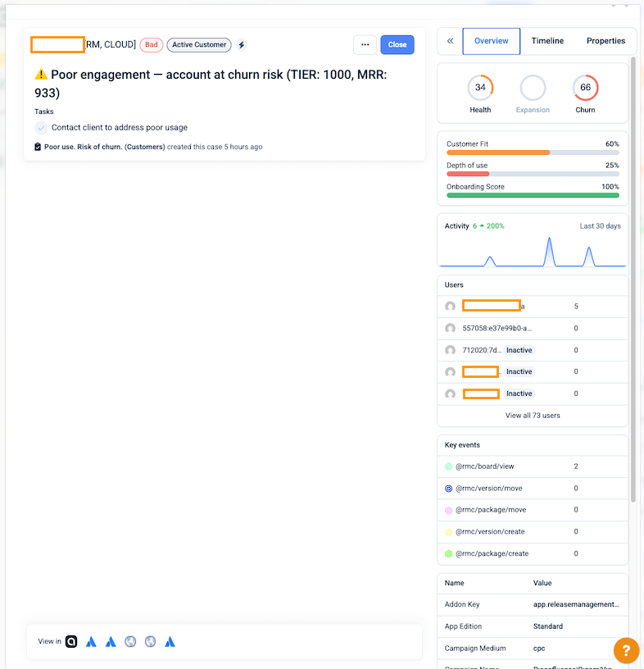The height and width of the screenshot is (669, 644).
Task: Click the Depth of use progress bar
Action: click(x=533, y=174)
